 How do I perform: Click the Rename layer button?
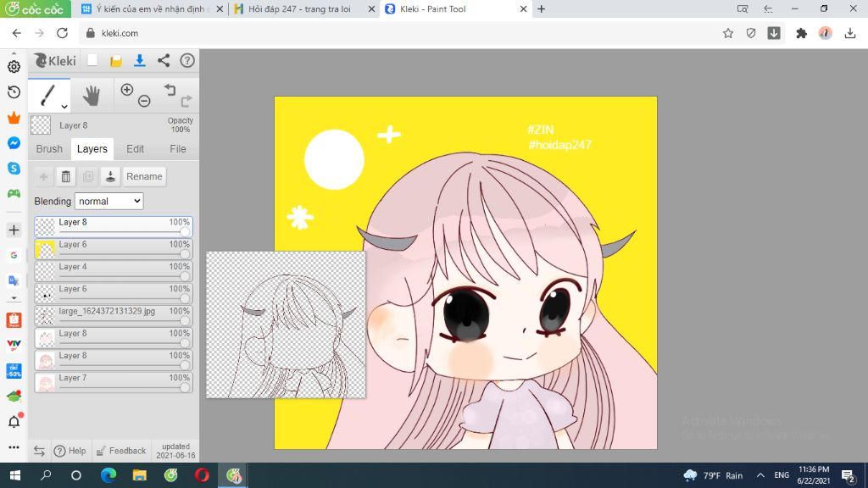coord(144,176)
